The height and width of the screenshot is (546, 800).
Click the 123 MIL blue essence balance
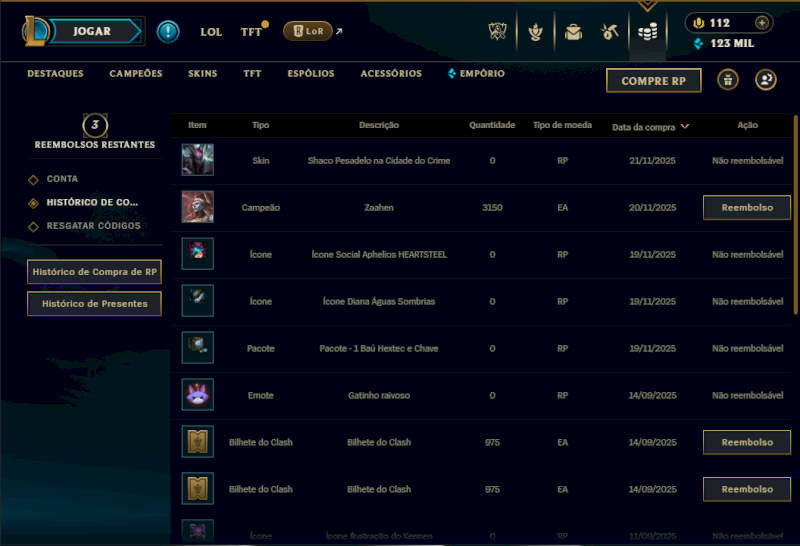coord(724,43)
